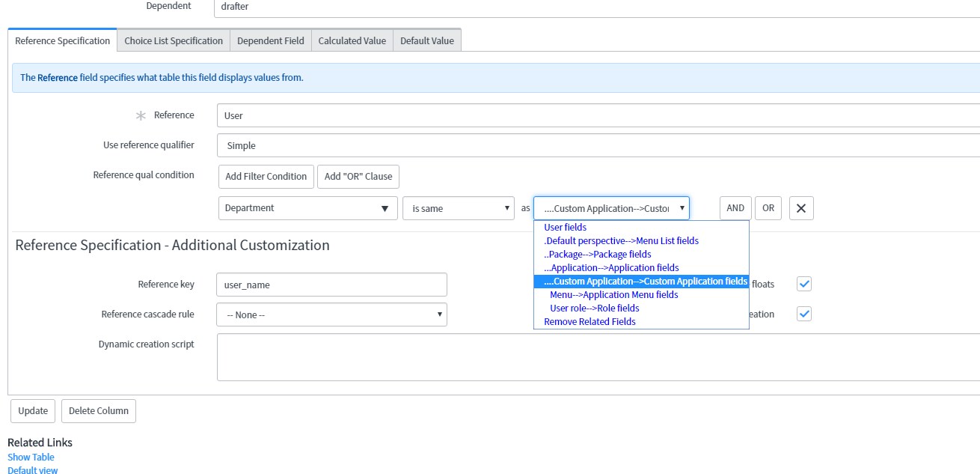Image resolution: width=980 pixels, height=474 pixels.
Task: Click the Update button
Action: 33,410
